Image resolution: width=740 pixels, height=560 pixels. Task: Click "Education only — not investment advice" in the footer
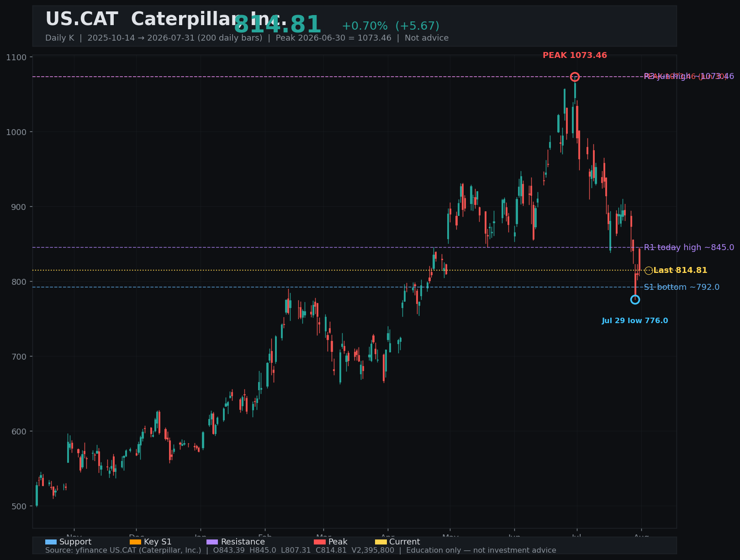[x=481, y=550]
